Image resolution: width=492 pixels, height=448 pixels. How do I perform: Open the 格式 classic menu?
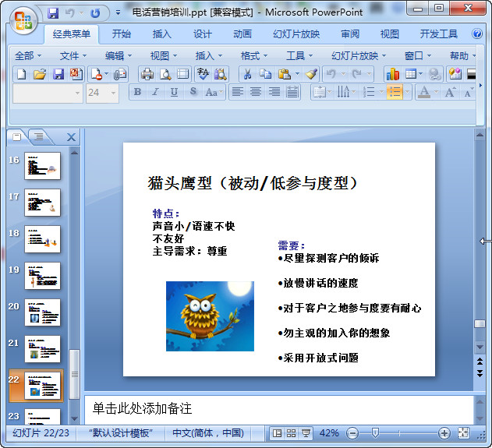pos(253,56)
